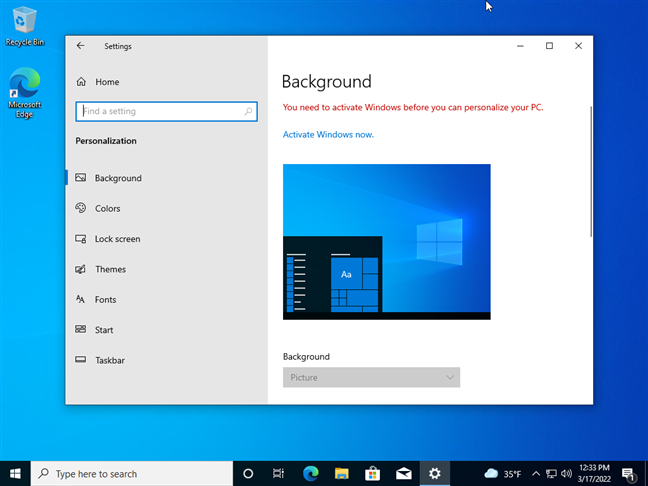Image resolution: width=648 pixels, height=486 pixels.
Task: Open Task View on the taskbar
Action: (x=279, y=474)
